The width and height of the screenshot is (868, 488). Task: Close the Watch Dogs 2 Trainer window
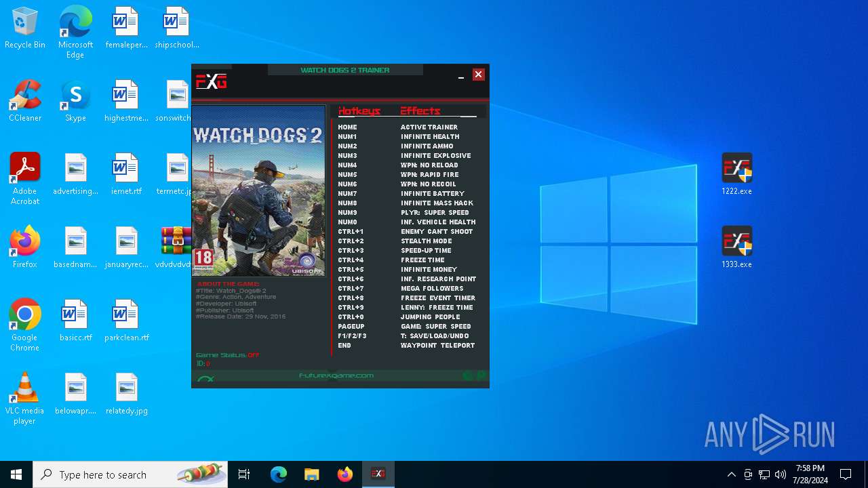pos(478,75)
